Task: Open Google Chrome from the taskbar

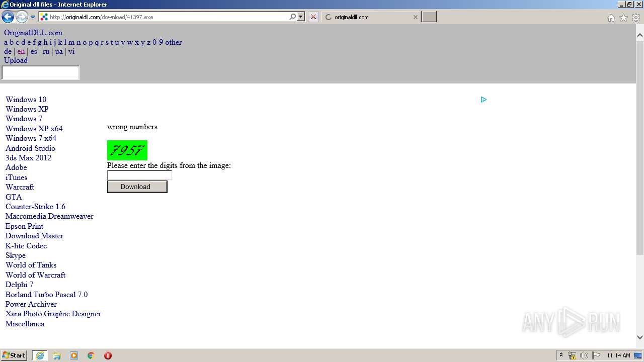Action: click(91, 355)
